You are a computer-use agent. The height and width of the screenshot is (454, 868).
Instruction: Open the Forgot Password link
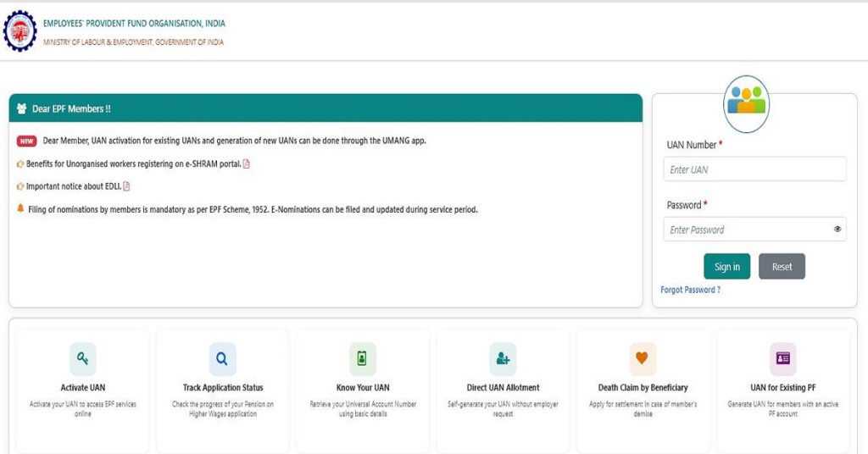click(x=690, y=290)
